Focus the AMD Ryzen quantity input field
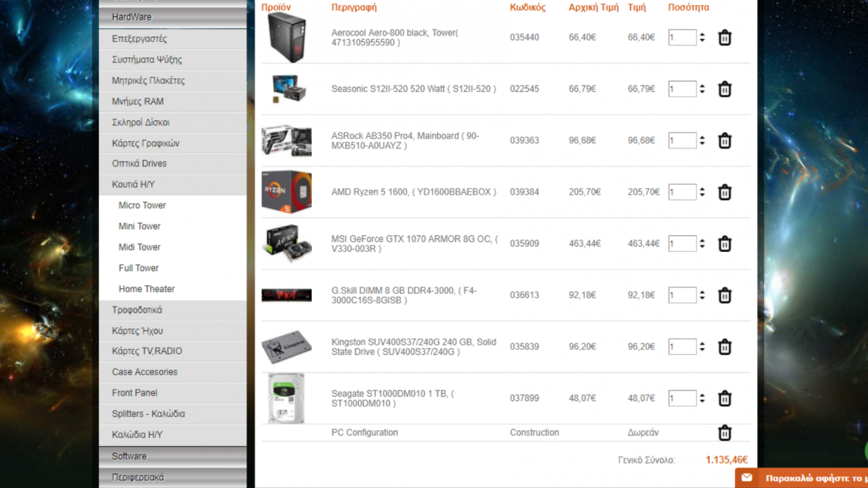 682,192
